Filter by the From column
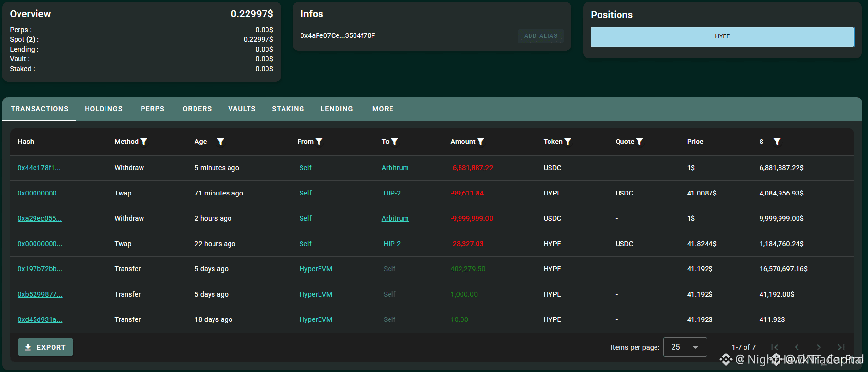868x372 pixels. coord(319,142)
